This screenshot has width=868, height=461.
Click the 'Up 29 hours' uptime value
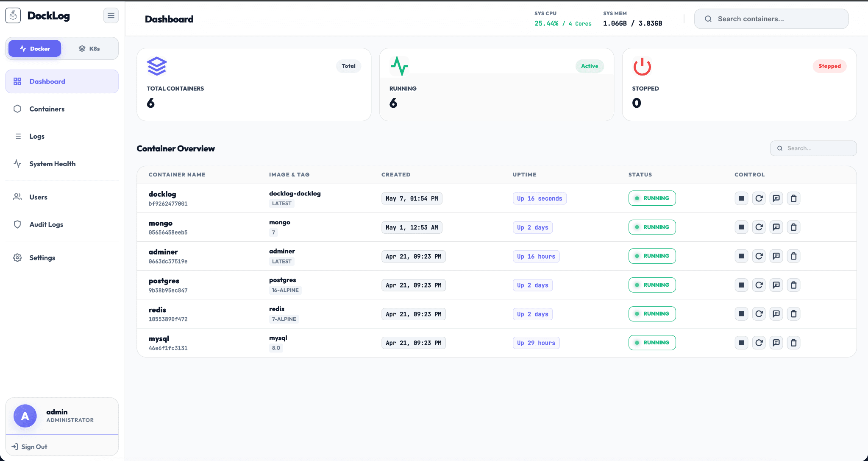(x=536, y=343)
